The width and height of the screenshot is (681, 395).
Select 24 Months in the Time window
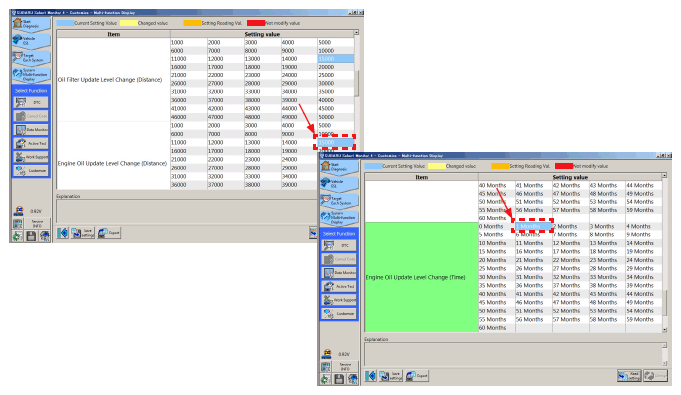click(644, 260)
